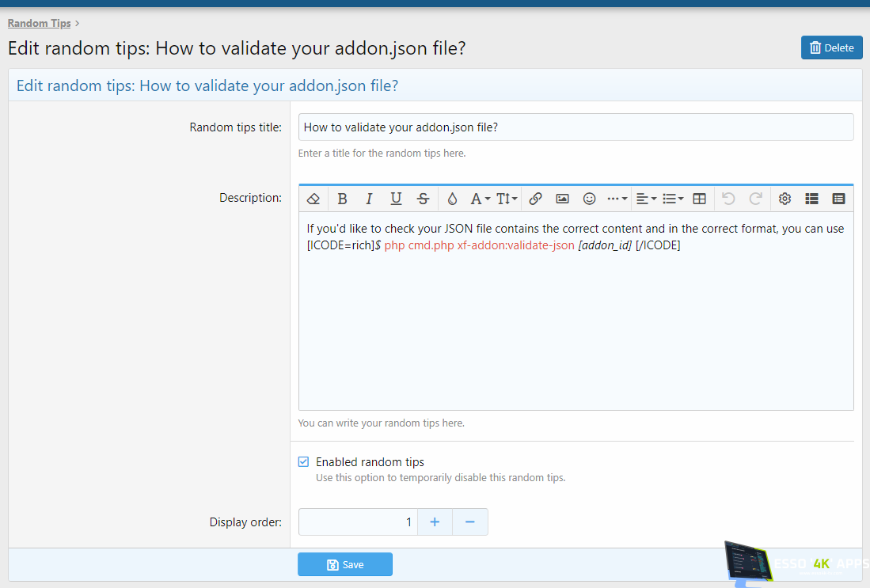
Task: Click the Remove formatting eraser icon
Action: [x=313, y=199]
